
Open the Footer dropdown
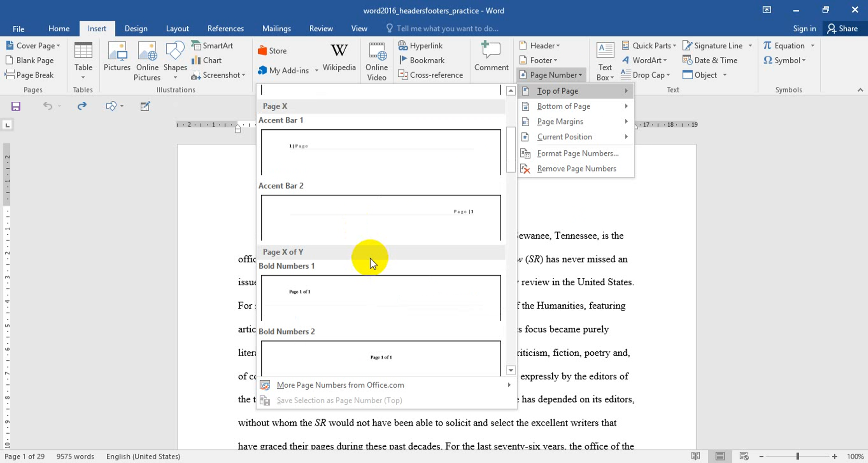538,60
